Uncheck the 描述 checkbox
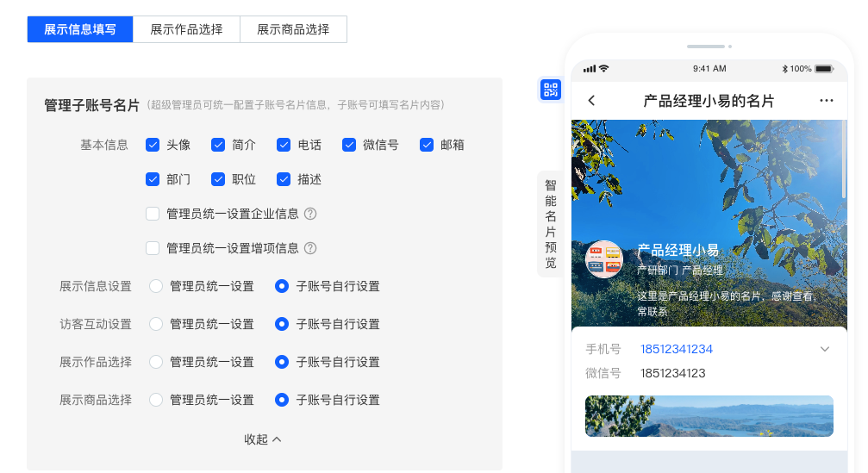Screen dimensions: 868x473 click(x=284, y=179)
